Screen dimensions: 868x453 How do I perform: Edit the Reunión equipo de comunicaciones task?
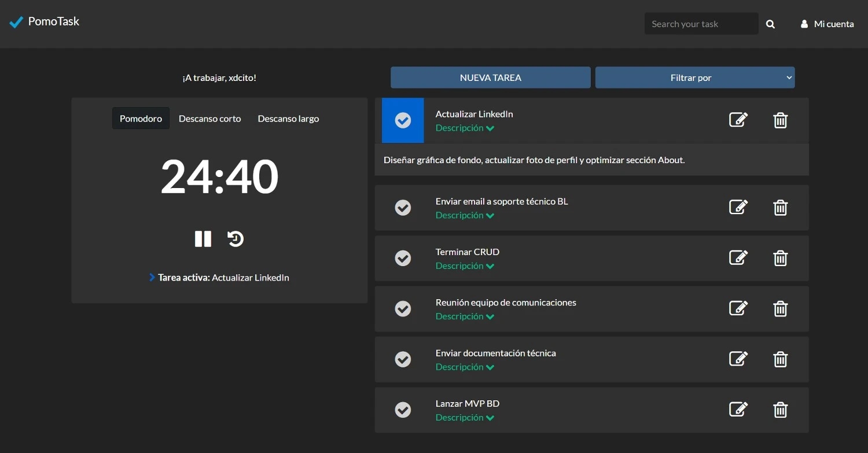(738, 308)
